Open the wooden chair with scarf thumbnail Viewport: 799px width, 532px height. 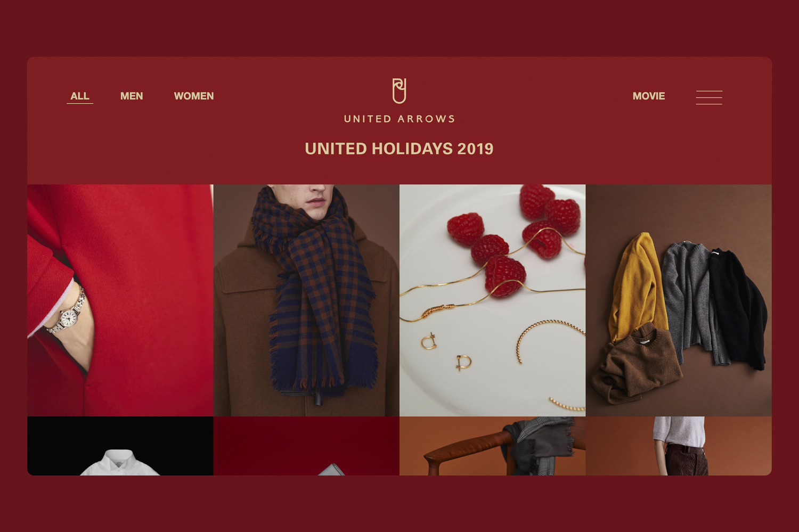click(493, 446)
